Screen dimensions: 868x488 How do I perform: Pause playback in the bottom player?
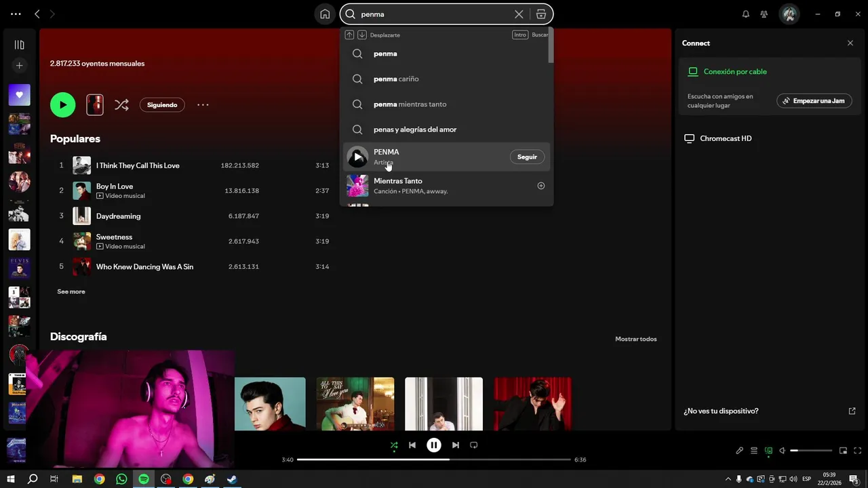tap(434, 445)
